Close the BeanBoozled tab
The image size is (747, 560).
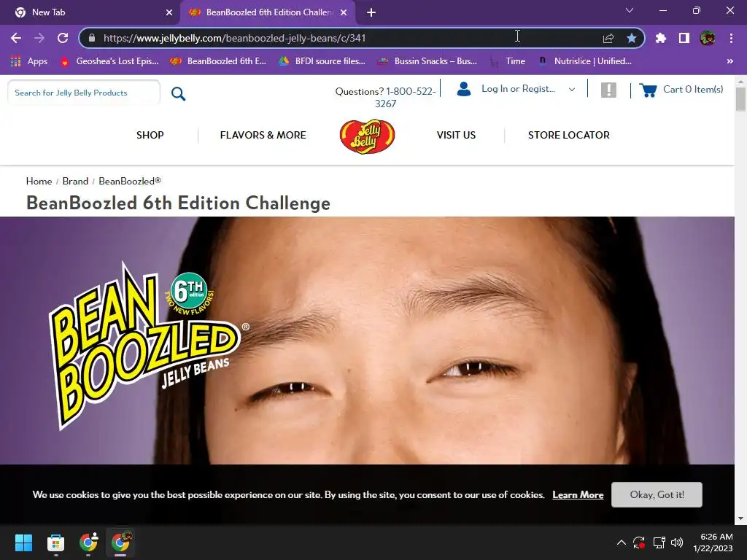(x=344, y=12)
